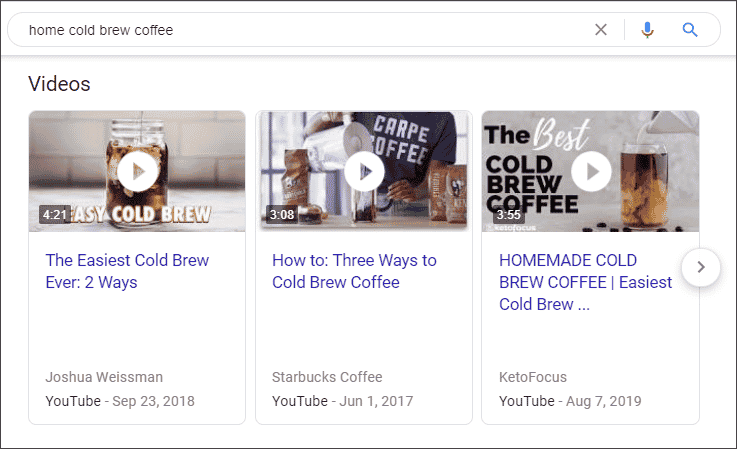
Task: Click the 3:08 duration badge
Action: point(282,214)
